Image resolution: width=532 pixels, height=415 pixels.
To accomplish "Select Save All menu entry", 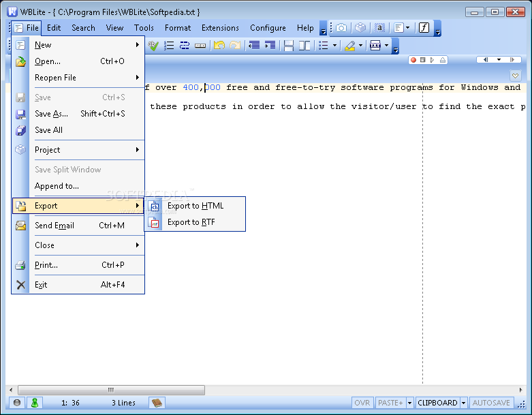I will (x=78, y=130).
